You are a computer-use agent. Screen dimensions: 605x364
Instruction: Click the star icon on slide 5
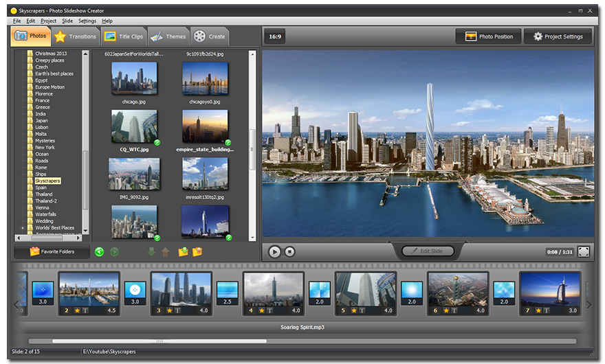(354, 310)
